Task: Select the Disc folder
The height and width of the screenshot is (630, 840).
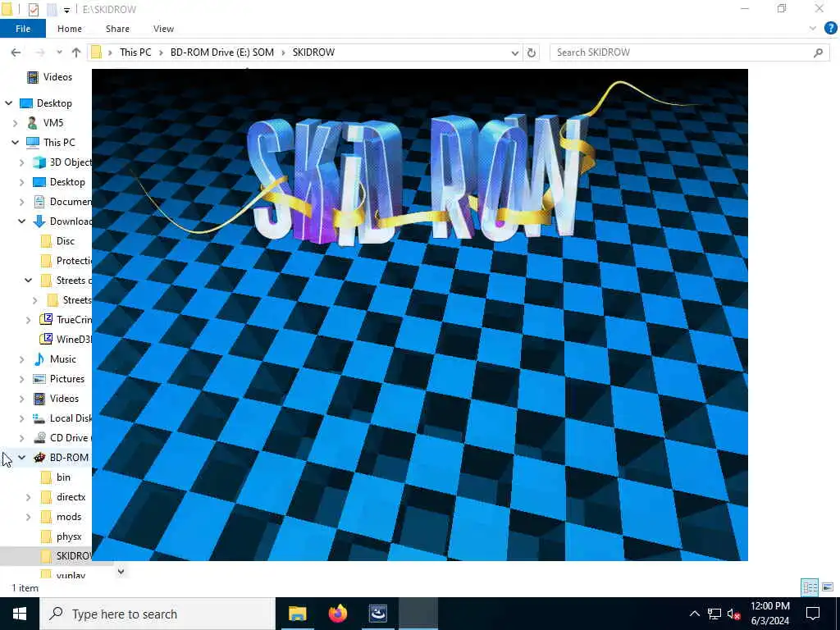Action: 66,241
